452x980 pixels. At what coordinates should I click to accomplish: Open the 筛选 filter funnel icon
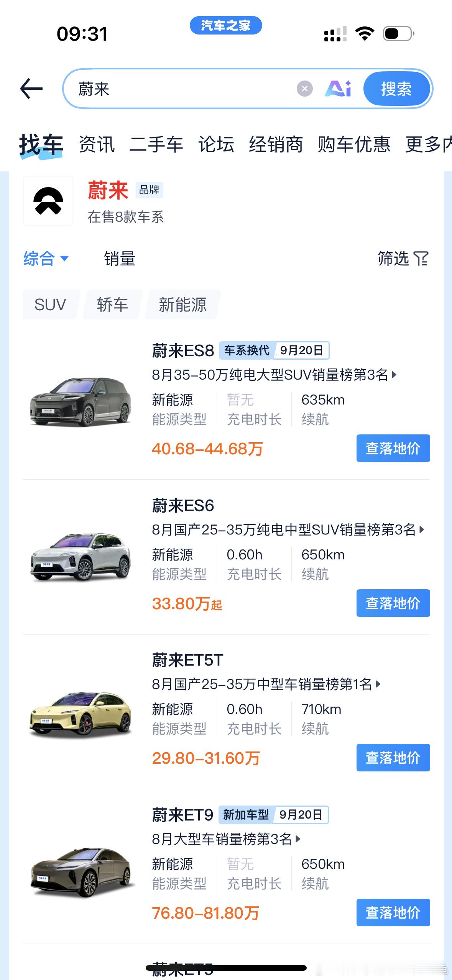click(x=421, y=258)
